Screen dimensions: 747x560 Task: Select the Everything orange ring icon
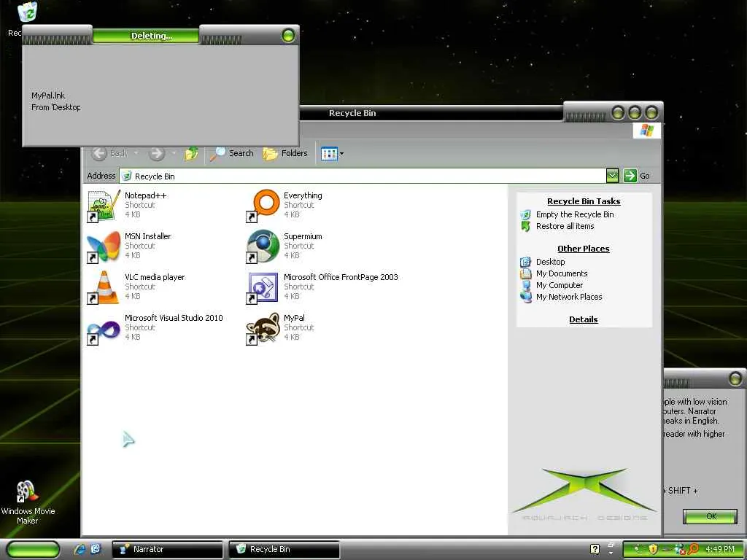point(263,205)
